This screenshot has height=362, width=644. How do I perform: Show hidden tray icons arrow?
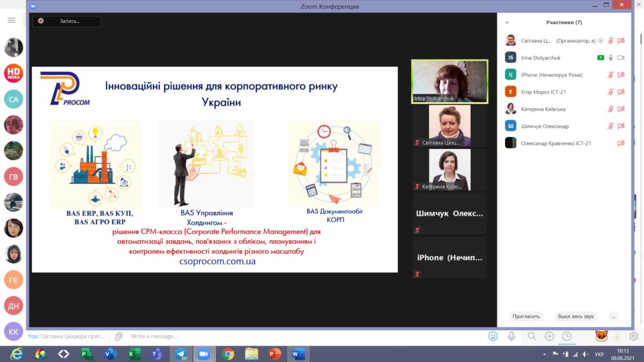(545, 354)
